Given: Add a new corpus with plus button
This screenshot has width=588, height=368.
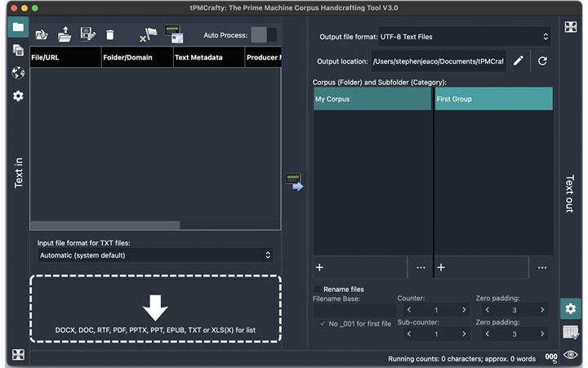Looking at the screenshot, I should 319,267.
